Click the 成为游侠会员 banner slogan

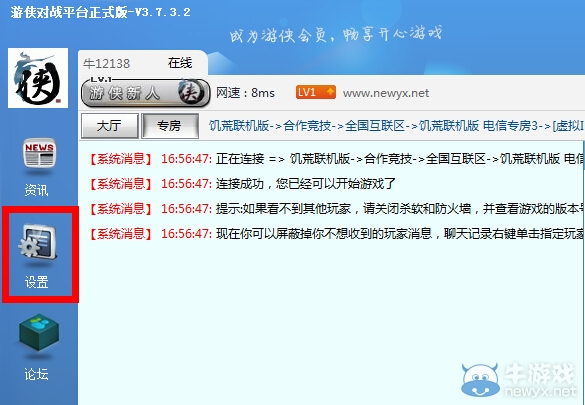click(336, 34)
